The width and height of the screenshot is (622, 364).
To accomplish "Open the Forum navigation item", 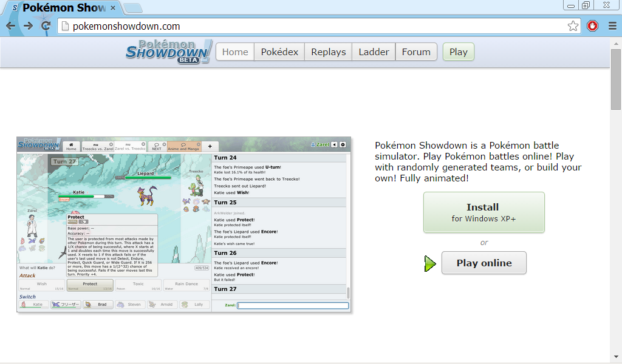I will 416,52.
